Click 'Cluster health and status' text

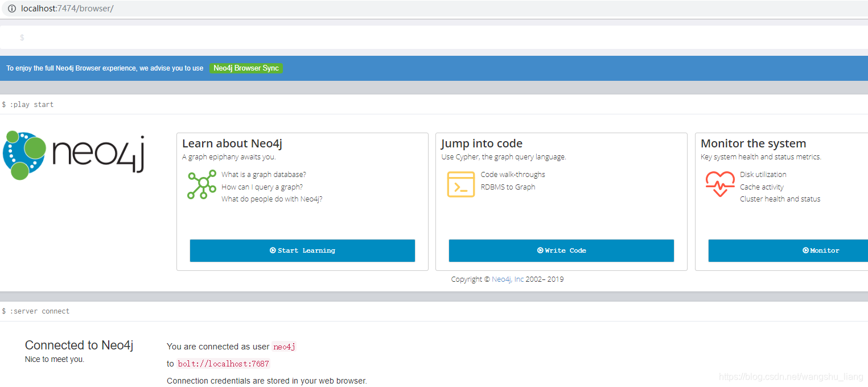tap(780, 199)
